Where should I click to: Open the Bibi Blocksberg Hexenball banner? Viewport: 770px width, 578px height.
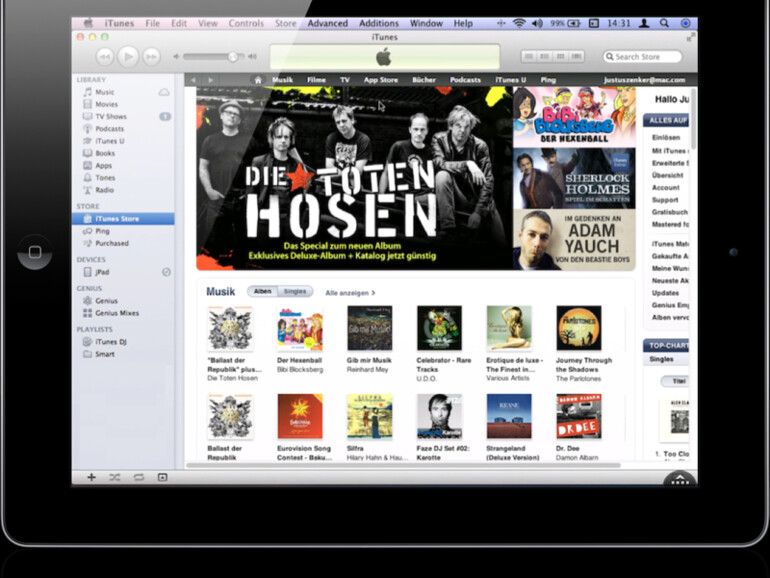click(x=574, y=117)
